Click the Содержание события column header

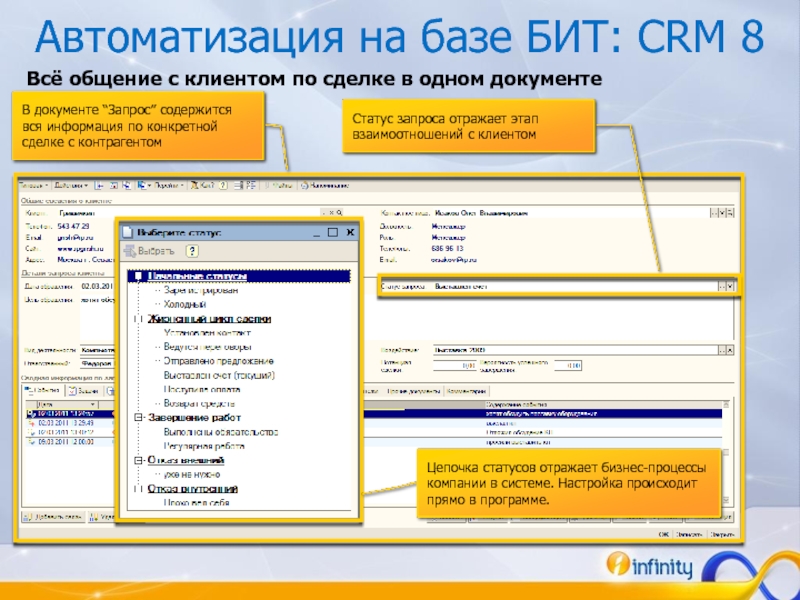point(605,405)
